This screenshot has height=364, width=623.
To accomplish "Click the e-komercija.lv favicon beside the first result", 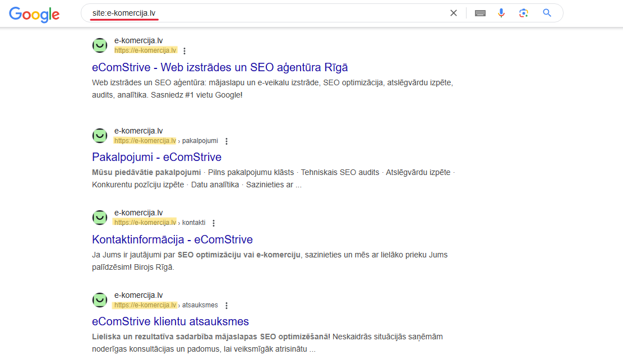I will tap(99, 45).
